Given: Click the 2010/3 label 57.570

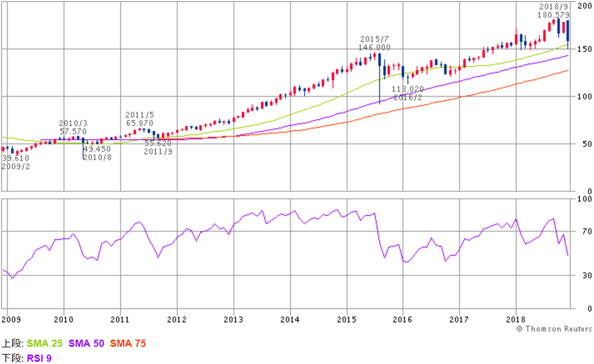Looking at the screenshot, I should [73, 132].
